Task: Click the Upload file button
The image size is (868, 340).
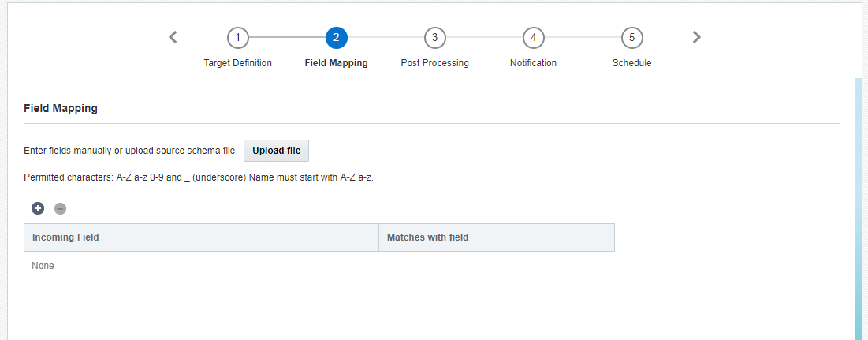Action: click(276, 151)
